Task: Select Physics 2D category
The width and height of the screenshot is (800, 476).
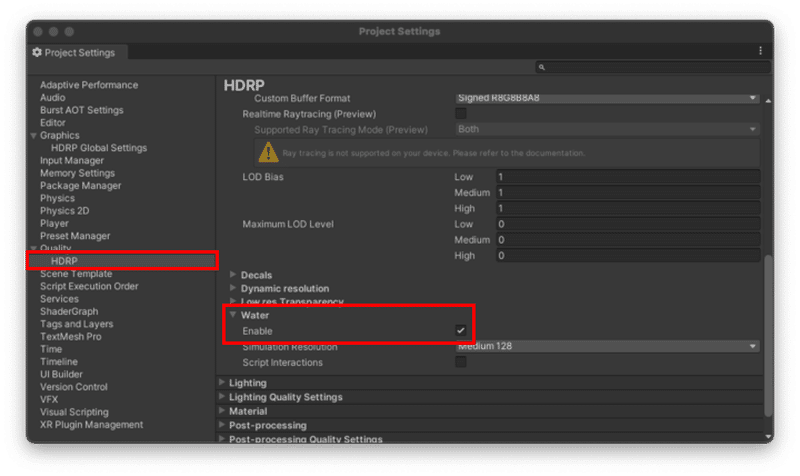Action: pos(64,211)
